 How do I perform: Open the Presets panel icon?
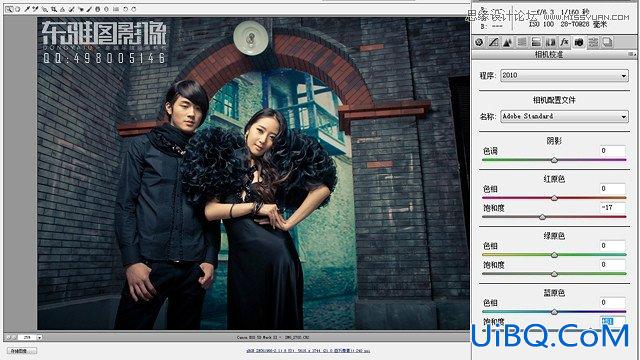coord(593,42)
